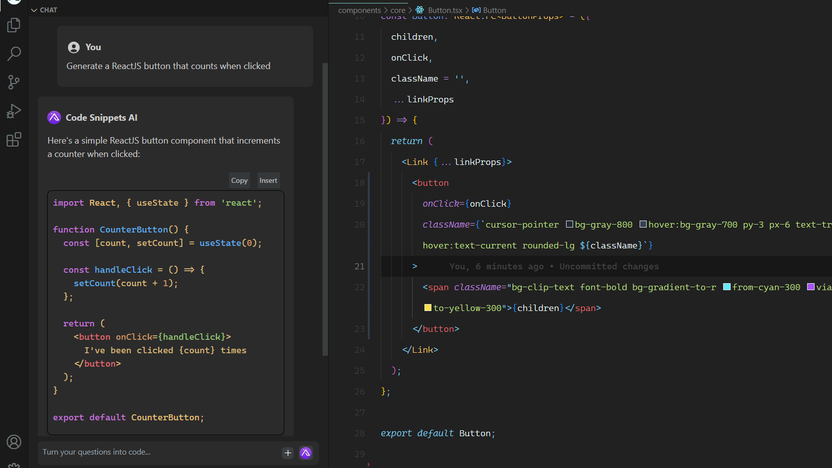Screen dimensions: 832x468
Task: Click the 'export default Button;' line
Action: click(438, 433)
